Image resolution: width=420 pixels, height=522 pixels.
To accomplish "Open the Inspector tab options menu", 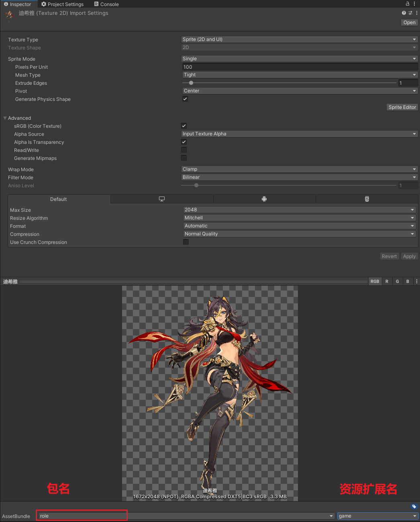I will click(x=414, y=4).
